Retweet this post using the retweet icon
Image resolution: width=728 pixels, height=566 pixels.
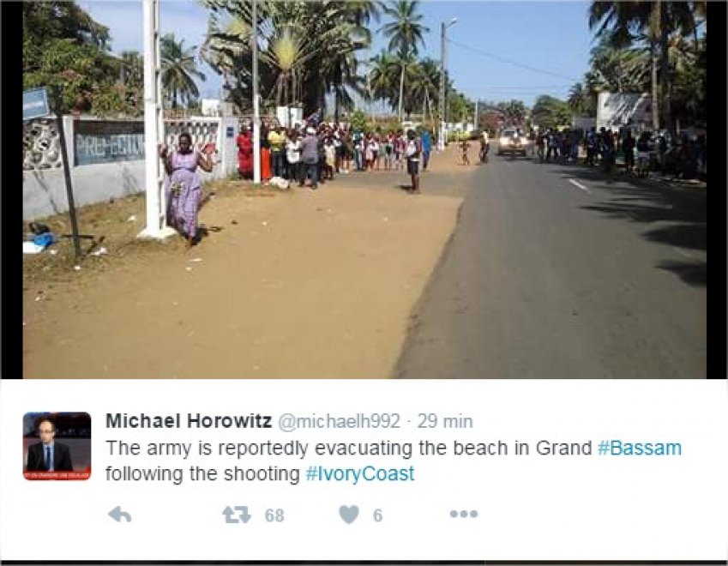pyautogui.click(x=237, y=515)
